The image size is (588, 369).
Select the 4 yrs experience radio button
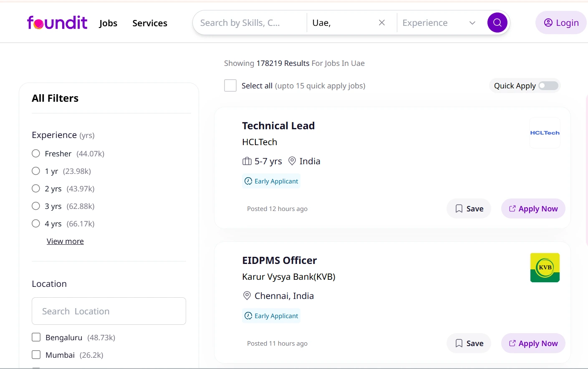(36, 223)
